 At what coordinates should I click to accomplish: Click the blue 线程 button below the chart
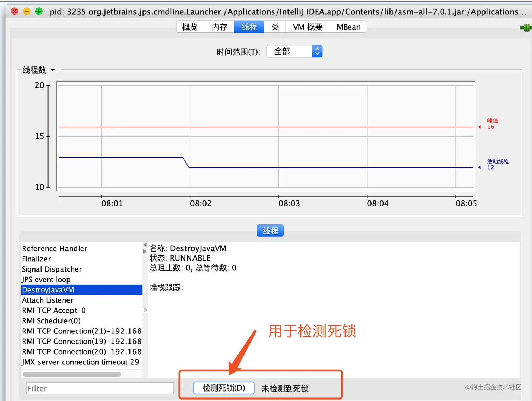click(270, 231)
